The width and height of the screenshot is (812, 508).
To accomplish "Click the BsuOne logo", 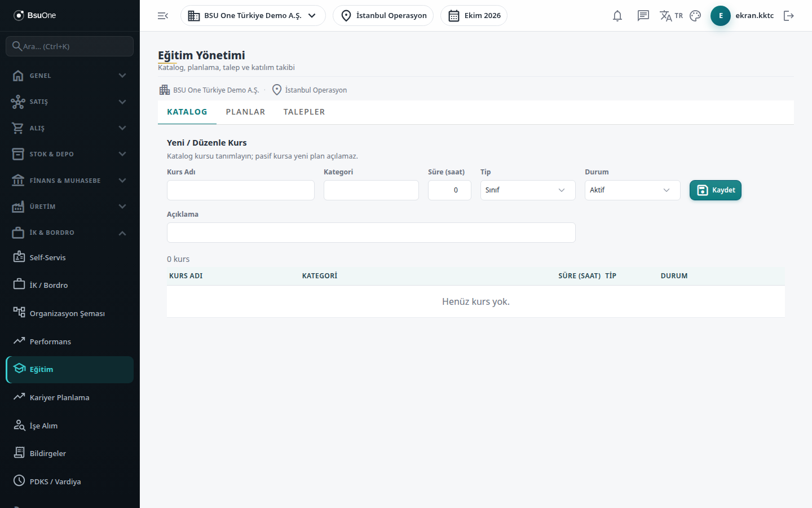I will pos(35,15).
